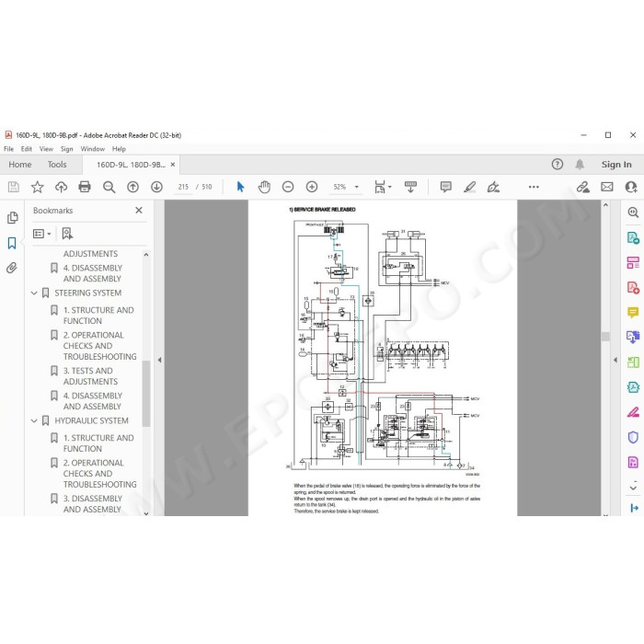The width and height of the screenshot is (644, 644).
Task: Select the Highlight text pen
Action: tap(469, 187)
